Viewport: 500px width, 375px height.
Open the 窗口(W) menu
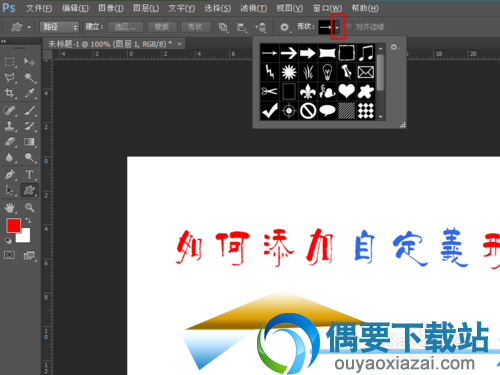tap(327, 8)
